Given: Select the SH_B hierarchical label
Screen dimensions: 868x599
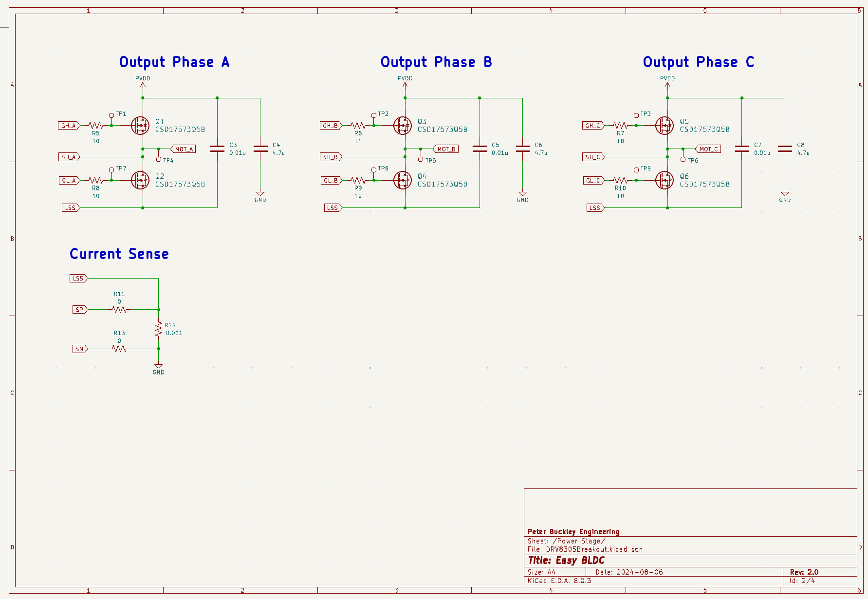Looking at the screenshot, I should click(x=331, y=157).
